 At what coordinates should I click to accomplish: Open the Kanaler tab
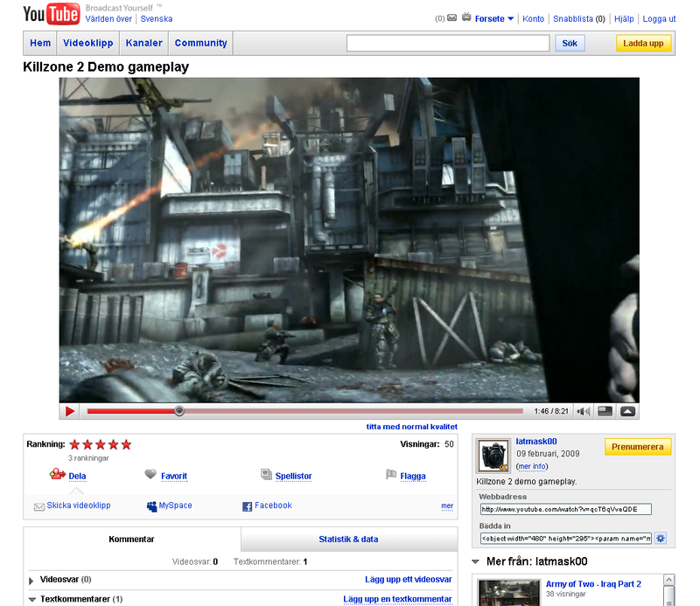point(143,43)
